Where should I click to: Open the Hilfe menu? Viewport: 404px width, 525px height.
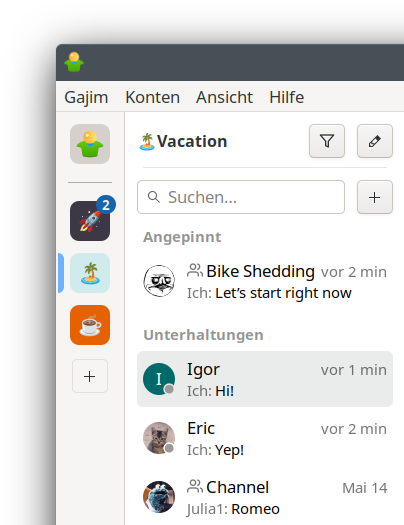coord(287,97)
